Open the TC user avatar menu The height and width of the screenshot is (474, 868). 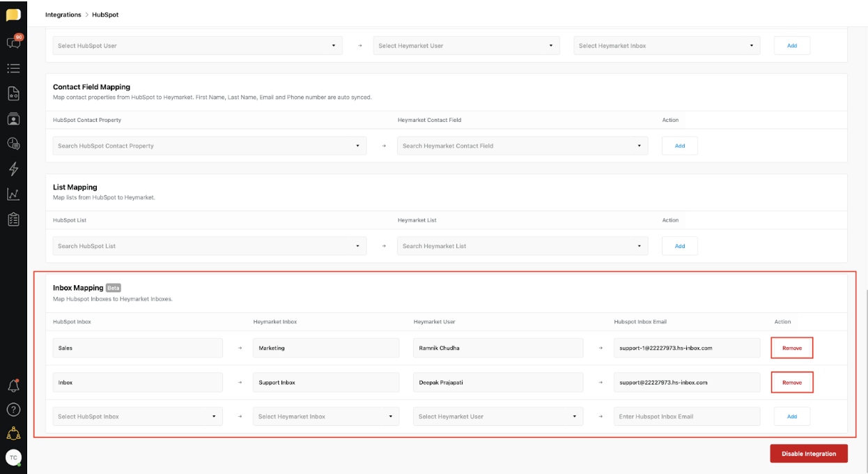pos(13,457)
